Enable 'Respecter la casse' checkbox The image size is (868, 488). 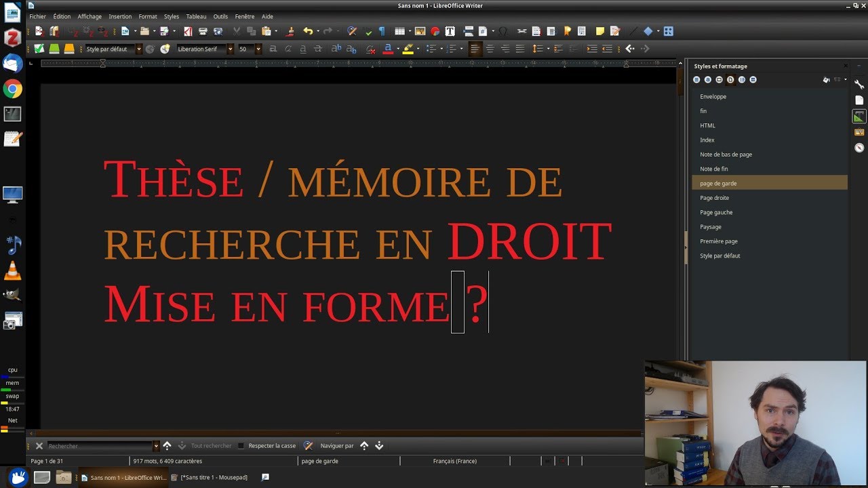click(241, 446)
